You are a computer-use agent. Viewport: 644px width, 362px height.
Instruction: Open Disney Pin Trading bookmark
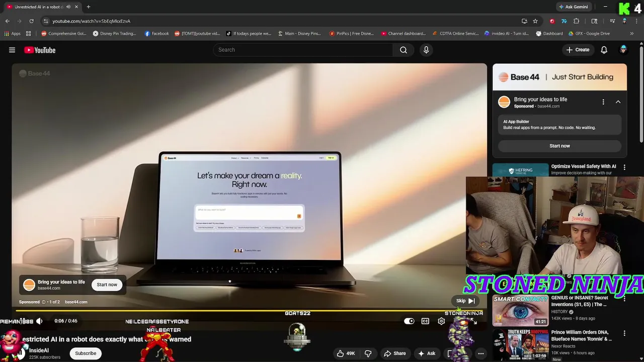[114, 34]
